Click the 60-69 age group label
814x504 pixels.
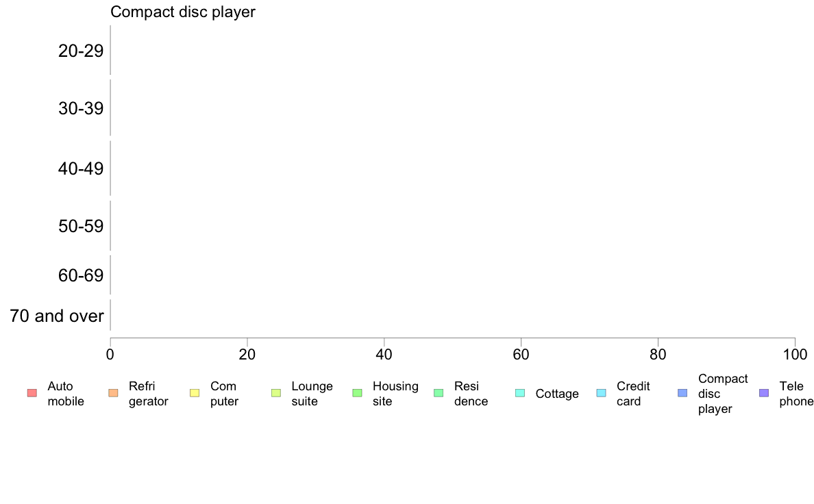(x=81, y=275)
